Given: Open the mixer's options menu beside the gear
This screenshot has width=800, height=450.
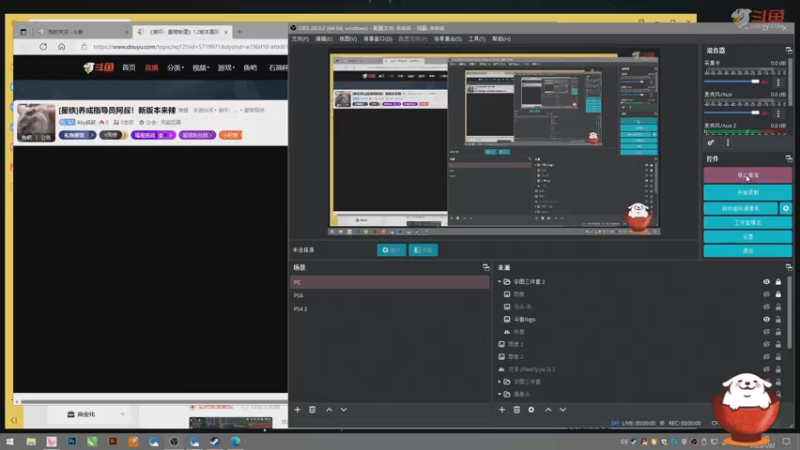Looking at the screenshot, I should pos(728,143).
